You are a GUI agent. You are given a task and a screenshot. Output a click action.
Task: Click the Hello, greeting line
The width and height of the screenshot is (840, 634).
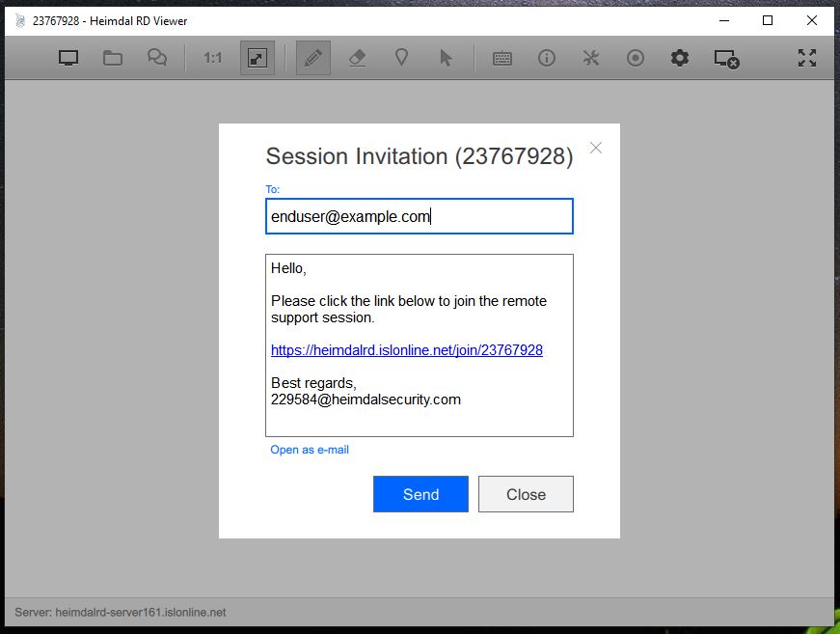(x=288, y=268)
